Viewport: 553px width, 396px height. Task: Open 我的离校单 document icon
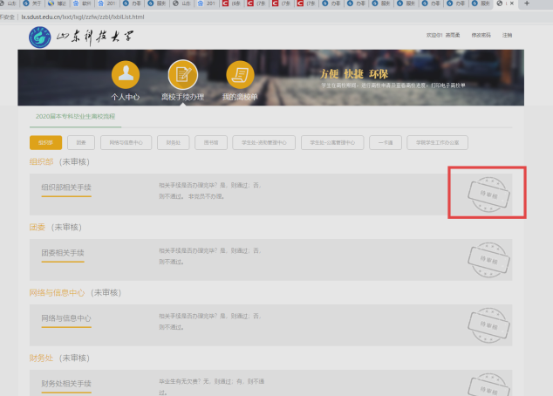pos(240,75)
